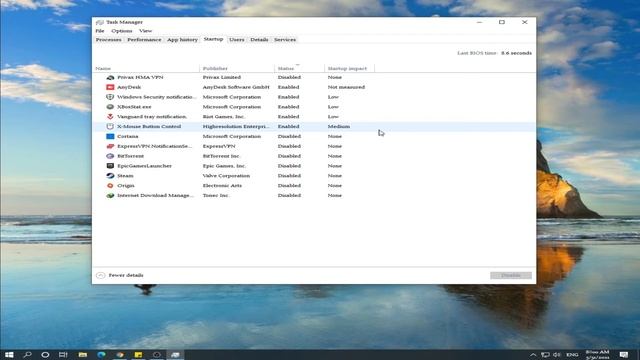Image resolution: width=640 pixels, height=360 pixels.
Task: Open Cortana circle on taskbar
Action: click(x=45, y=355)
